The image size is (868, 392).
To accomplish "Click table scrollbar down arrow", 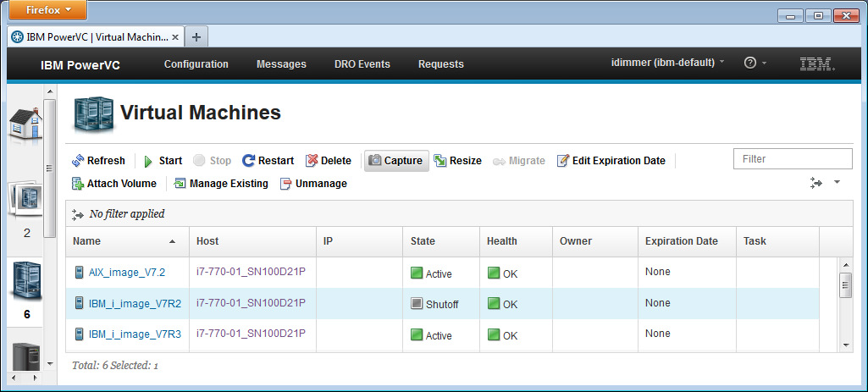I will click(845, 345).
